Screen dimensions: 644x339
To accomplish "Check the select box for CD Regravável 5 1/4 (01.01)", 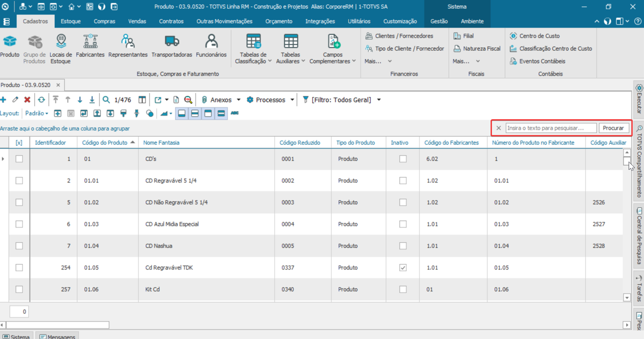I will point(19,180).
